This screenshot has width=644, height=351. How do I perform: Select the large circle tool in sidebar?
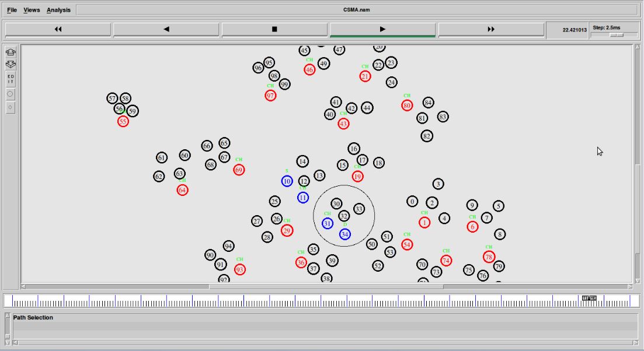click(x=11, y=93)
